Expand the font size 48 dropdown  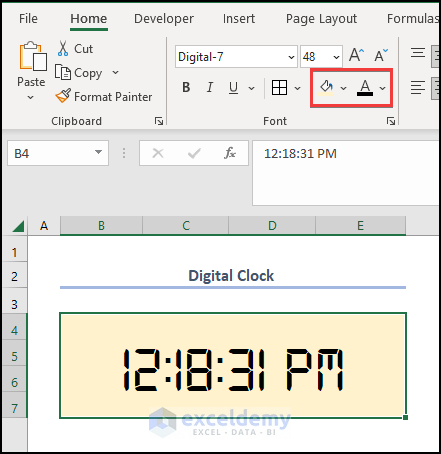(336, 57)
